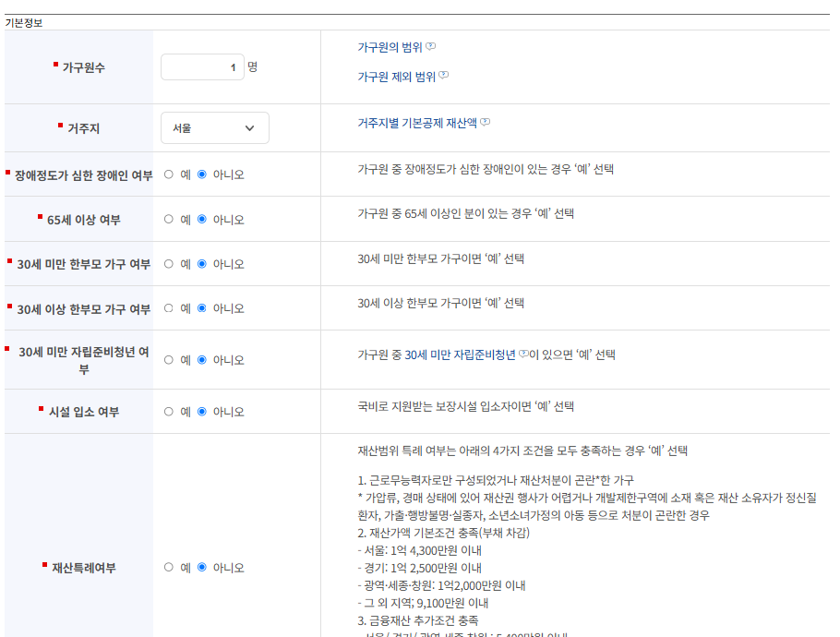This screenshot has width=840, height=637.
Task: Select '예' for 장애정도가 심한 장애인 여부
Action: [x=169, y=174]
